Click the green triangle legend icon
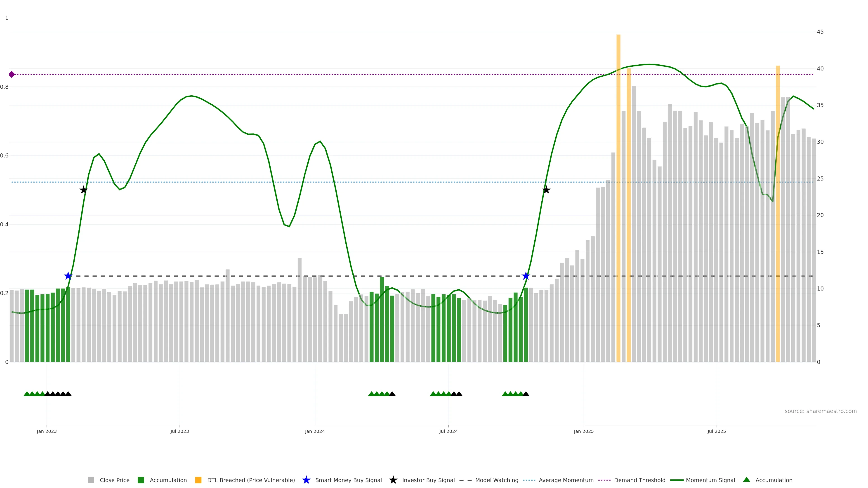The height and width of the screenshot is (488, 868). 746,480
